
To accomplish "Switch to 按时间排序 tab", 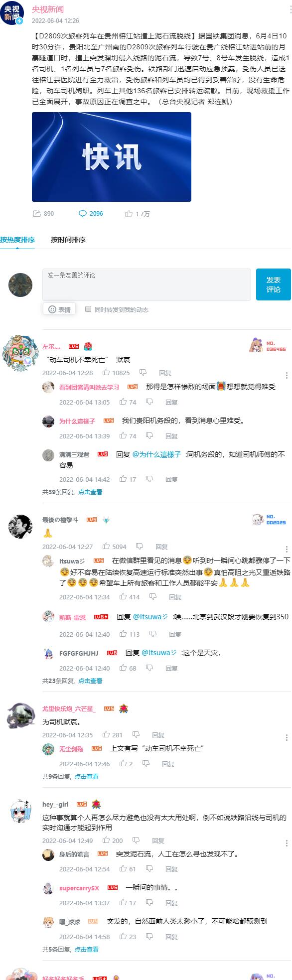I will 68,240.
